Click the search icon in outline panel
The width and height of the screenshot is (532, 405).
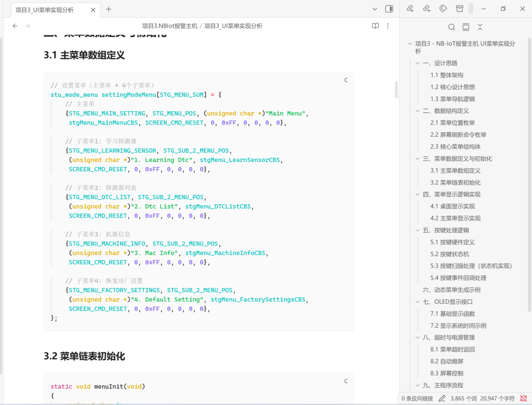click(451, 27)
